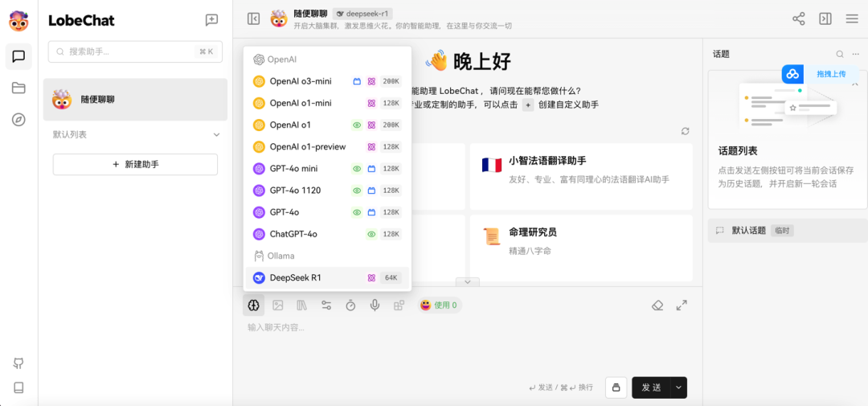Viewport: 868px width, 406px height.
Task: Open the files folder icon in sidebar
Action: click(18, 88)
